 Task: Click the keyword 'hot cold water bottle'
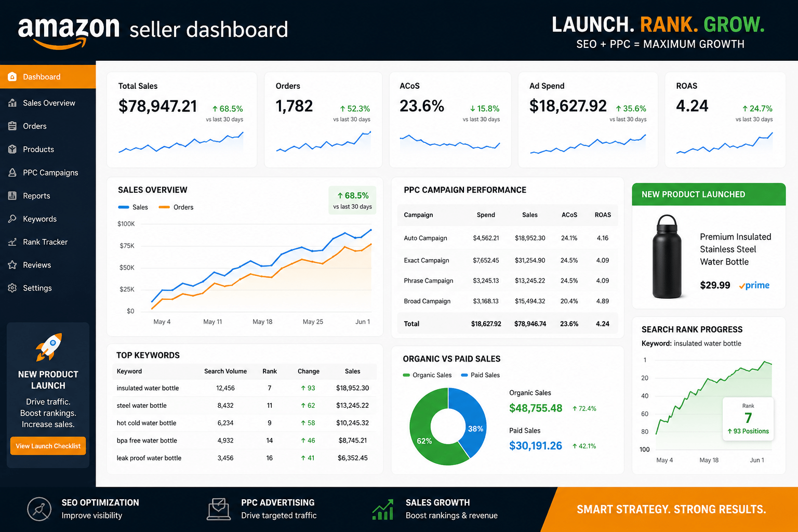tap(147, 423)
